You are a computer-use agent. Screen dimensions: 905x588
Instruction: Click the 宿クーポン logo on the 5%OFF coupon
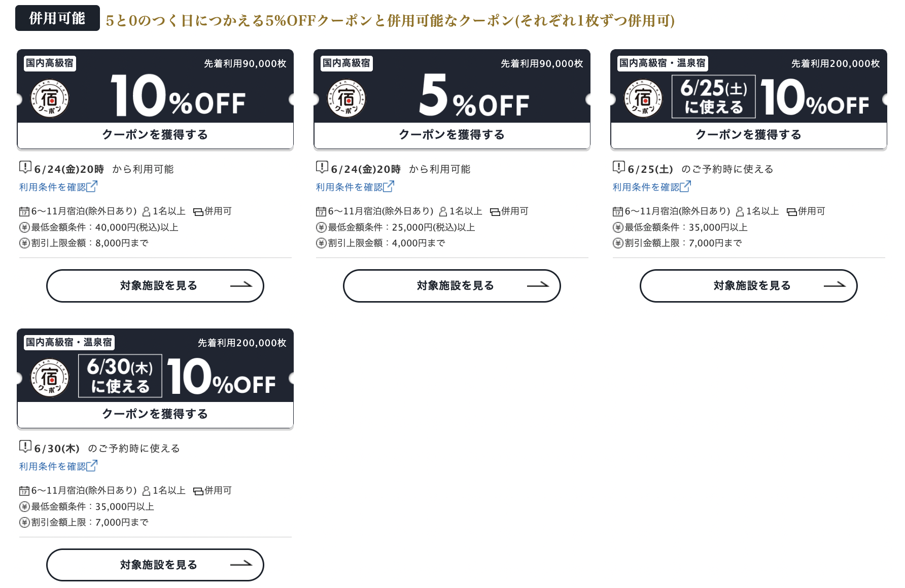[x=346, y=98]
